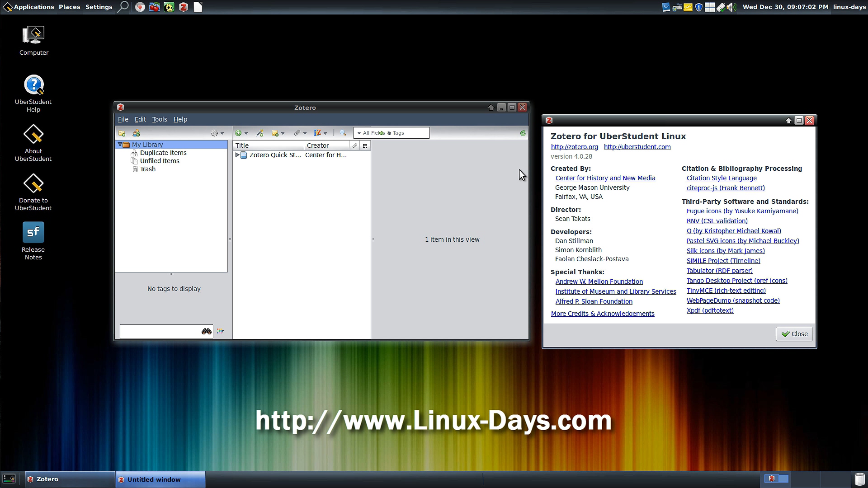868x488 pixels.
Task: Click the yellow notes tray icon
Action: click(x=688, y=7)
